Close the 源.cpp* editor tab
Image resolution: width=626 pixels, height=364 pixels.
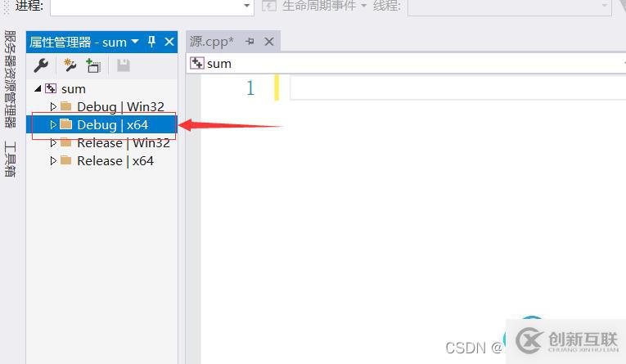pos(269,42)
